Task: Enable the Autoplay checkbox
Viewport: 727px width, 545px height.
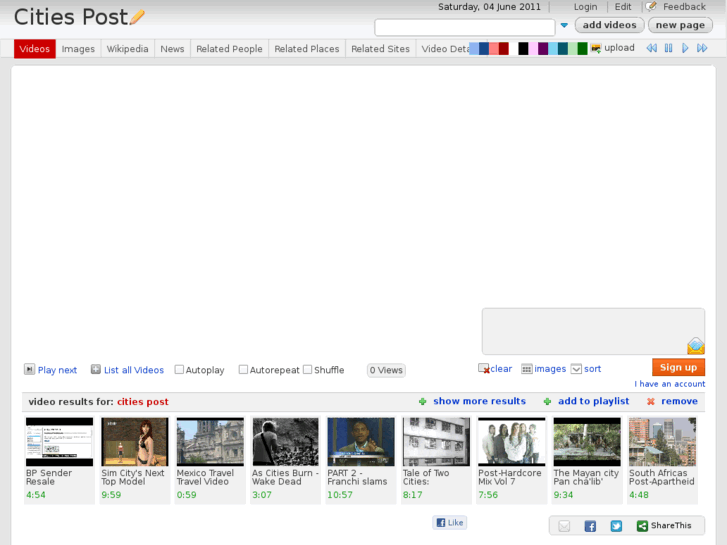Action: point(179,370)
